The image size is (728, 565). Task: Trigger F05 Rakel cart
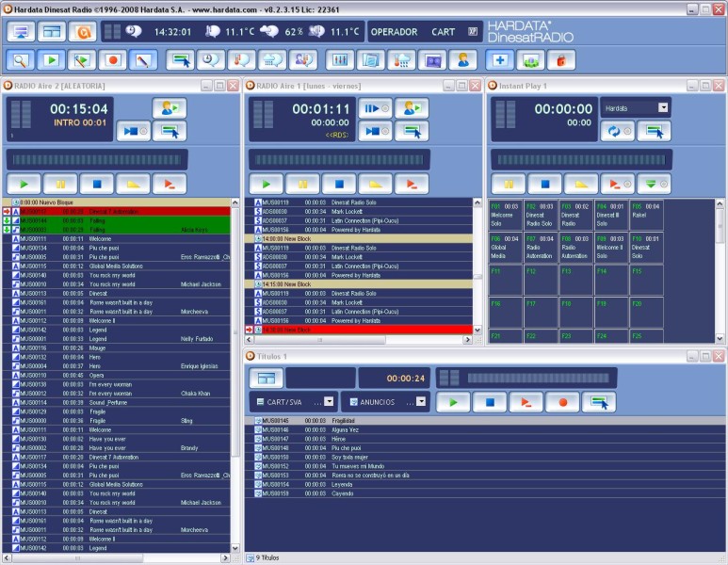[646, 215]
